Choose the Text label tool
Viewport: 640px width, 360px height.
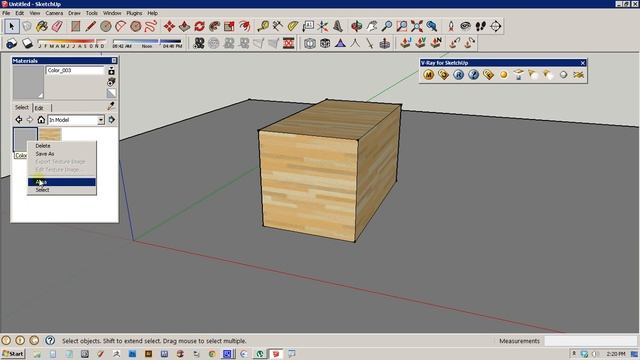308,27
